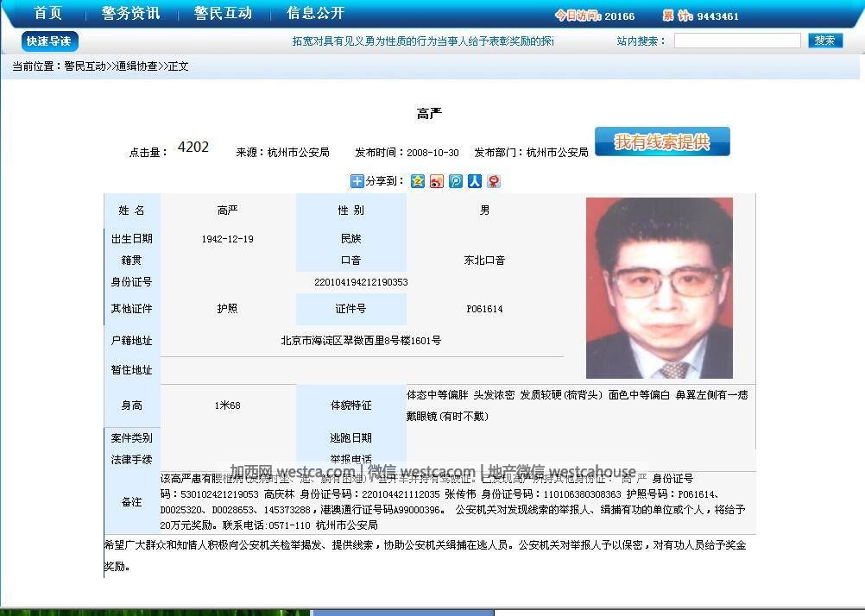Click the 我有线索提供 button
The height and width of the screenshot is (616, 865).
[x=662, y=142]
